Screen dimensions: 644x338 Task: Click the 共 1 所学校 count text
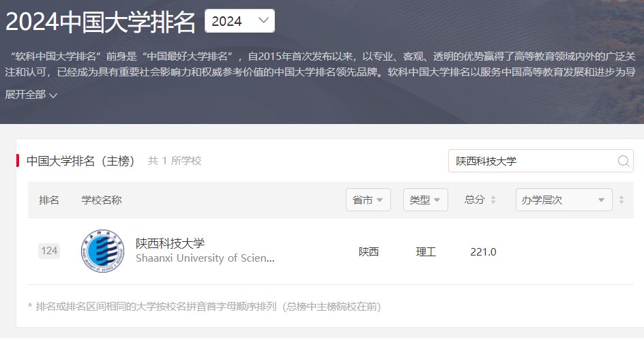(x=175, y=161)
